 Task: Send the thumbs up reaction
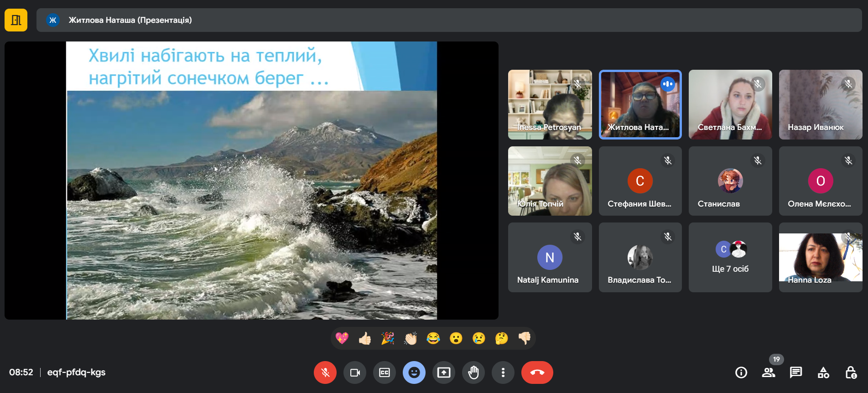click(x=365, y=338)
